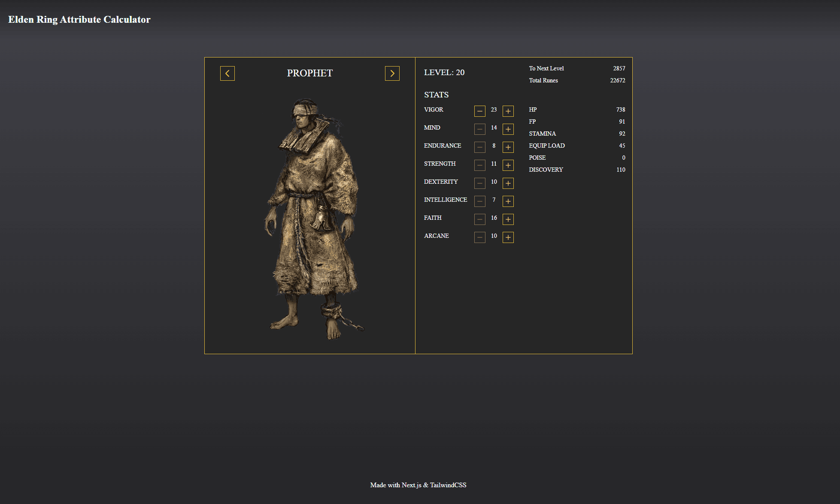Click the Mind stat value 14
This screenshot has height=504, width=840.
click(x=494, y=128)
